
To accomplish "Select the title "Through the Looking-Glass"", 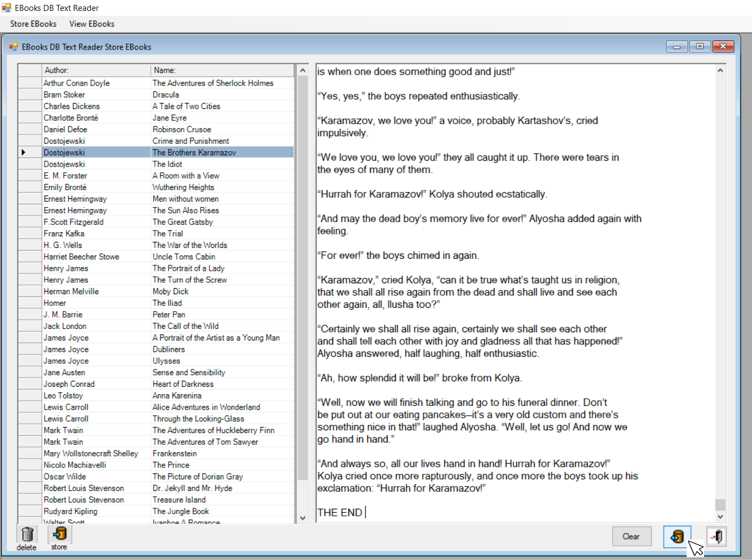I will tap(223, 419).
